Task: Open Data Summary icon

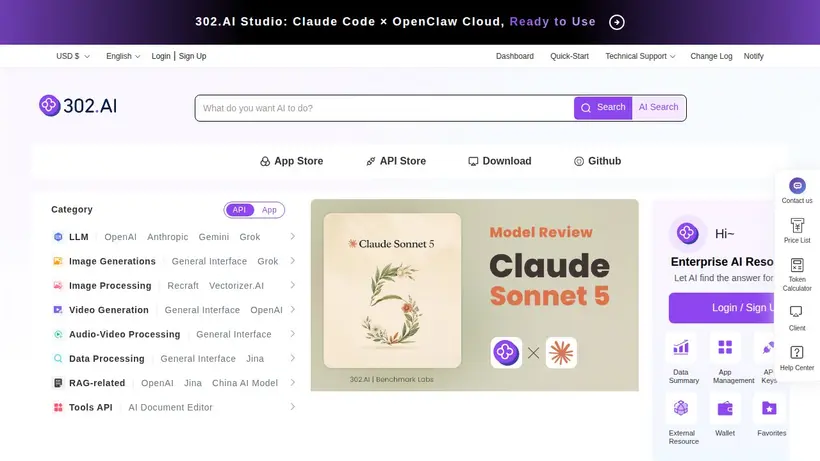Action: [680, 348]
